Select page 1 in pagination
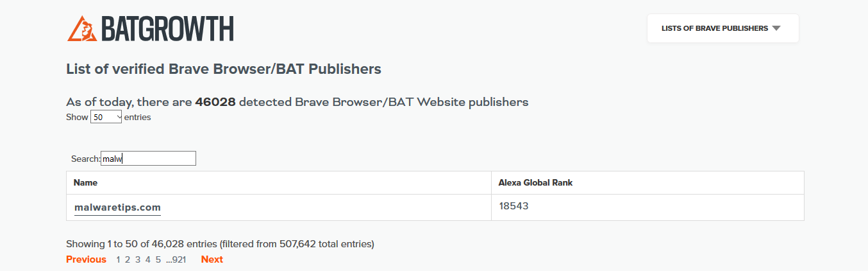The width and height of the screenshot is (868, 271). pos(118,259)
